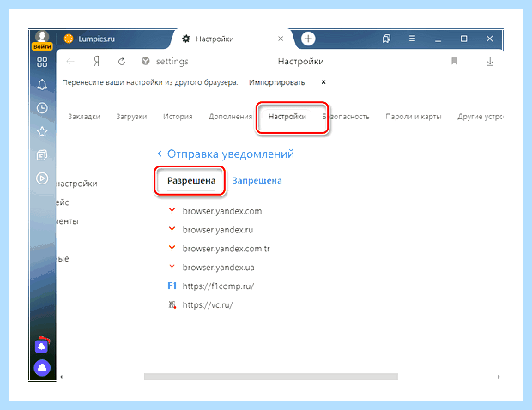Select browser.yandex.com.tr entry
The height and width of the screenshot is (410, 532).
(226, 249)
